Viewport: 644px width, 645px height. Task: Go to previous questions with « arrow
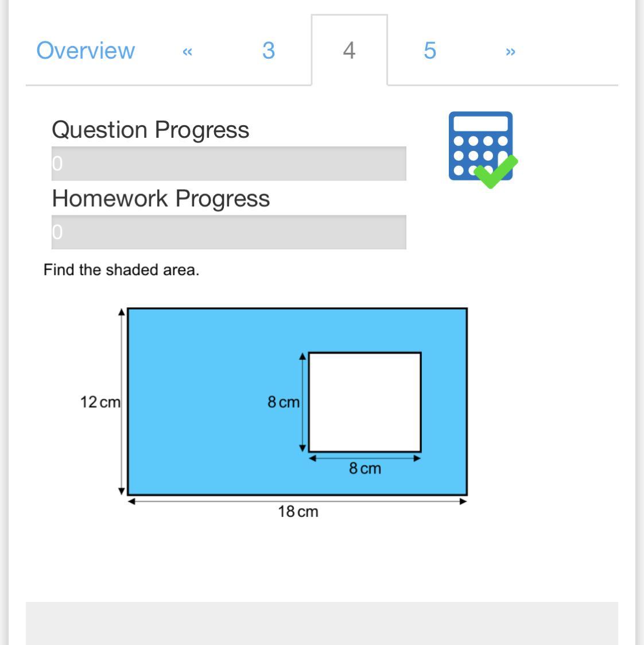(x=188, y=52)
